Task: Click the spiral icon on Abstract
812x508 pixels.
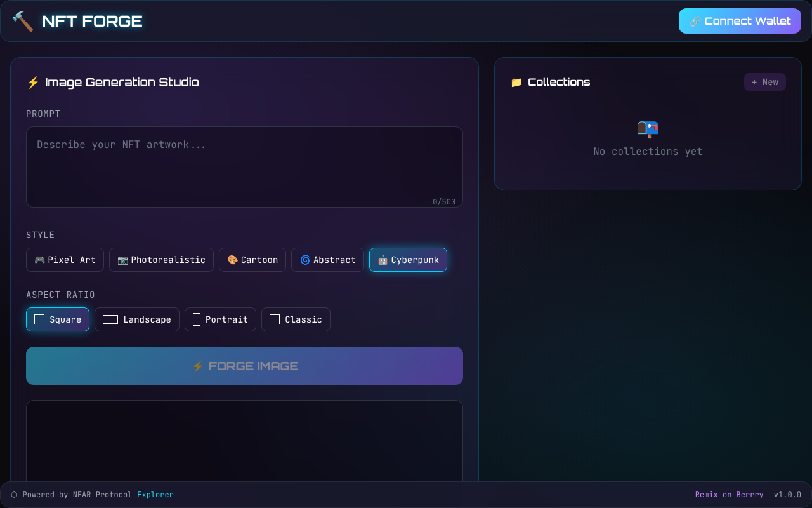Action: click(x=304, y=260)
